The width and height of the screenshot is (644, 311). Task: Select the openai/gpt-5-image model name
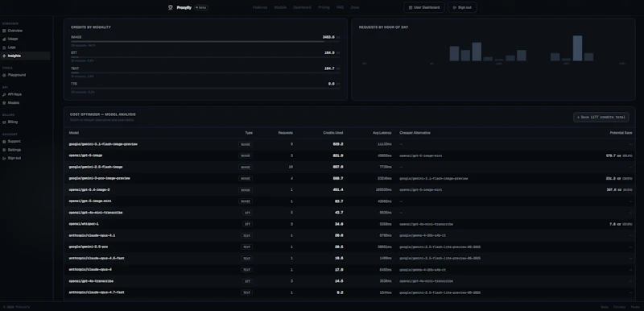click(x=86, y=155)
